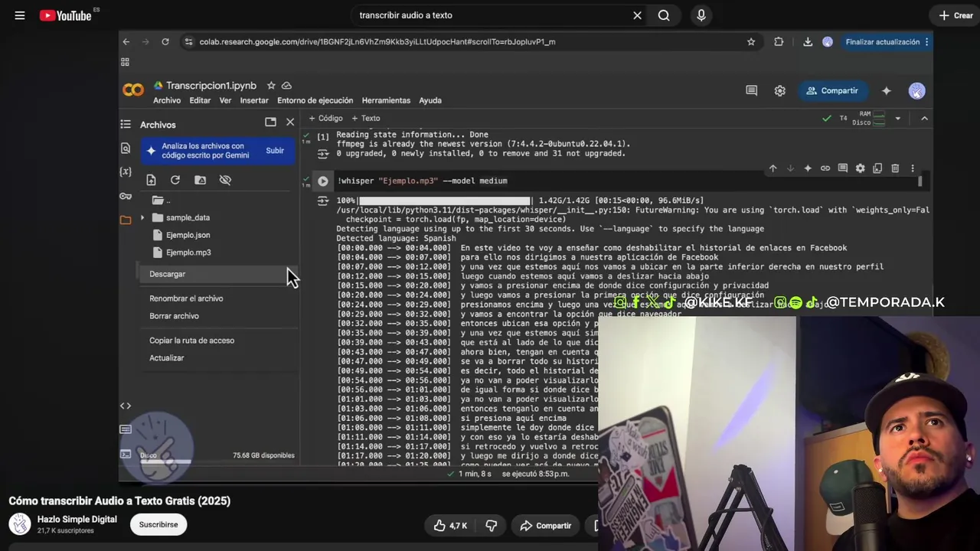The height and width of the screenshot is (551, 980).
Task: Open the browser extensions puzzle icon
Action: point(779,42)
